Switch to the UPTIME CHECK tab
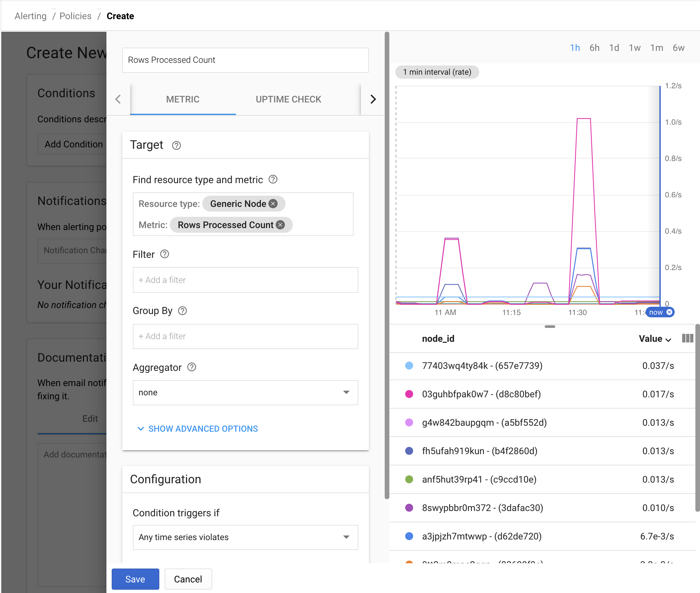 tap(288, 99)
